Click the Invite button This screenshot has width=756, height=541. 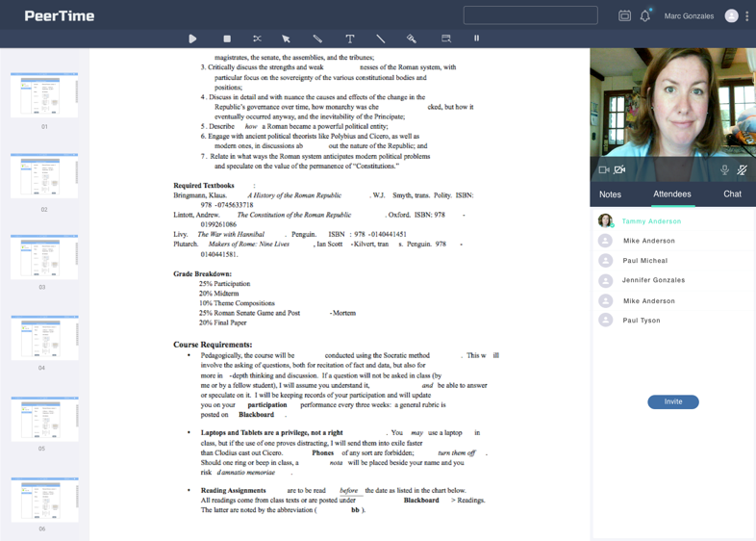672,401
